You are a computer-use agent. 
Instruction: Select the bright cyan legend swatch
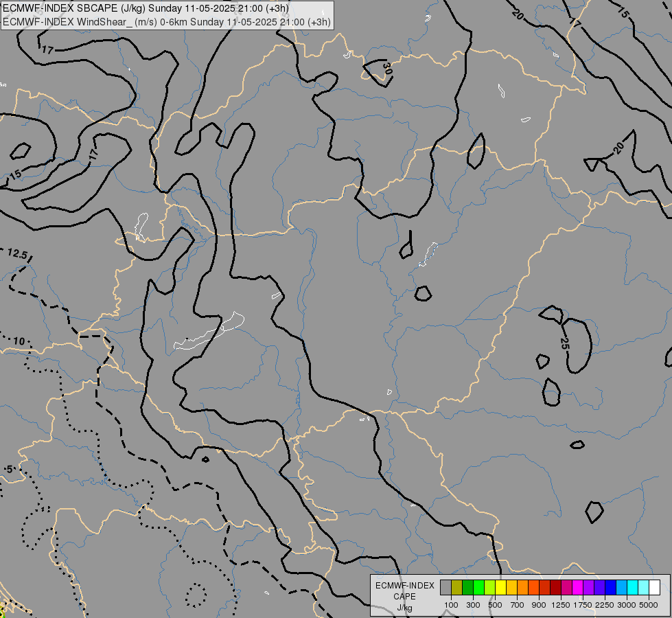pos(633,587)
